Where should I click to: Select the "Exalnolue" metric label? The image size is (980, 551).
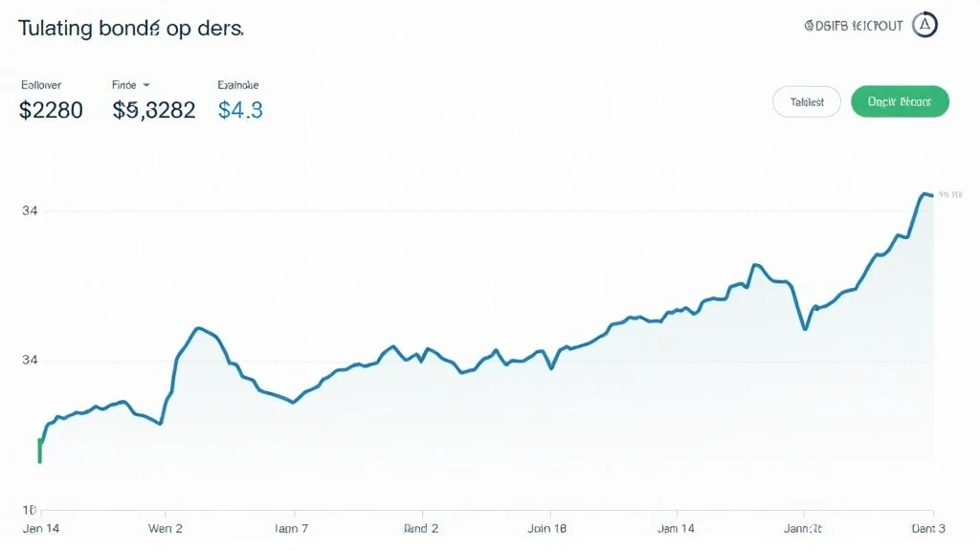point(239,85)
